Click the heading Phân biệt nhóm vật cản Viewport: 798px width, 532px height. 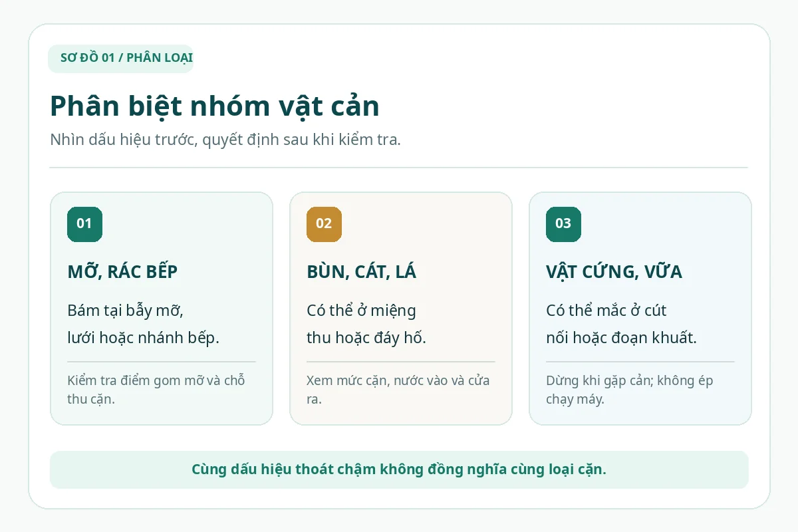(215, 106)
